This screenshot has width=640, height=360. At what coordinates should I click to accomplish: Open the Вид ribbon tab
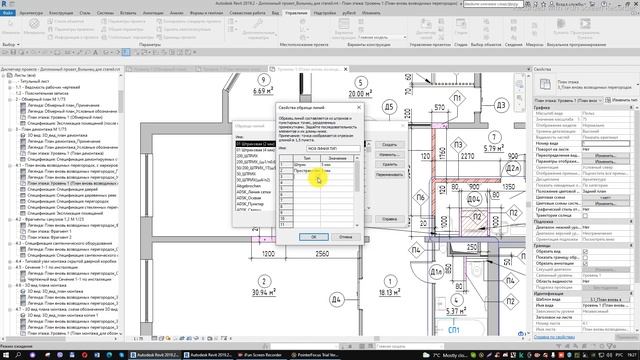(276, 13)
